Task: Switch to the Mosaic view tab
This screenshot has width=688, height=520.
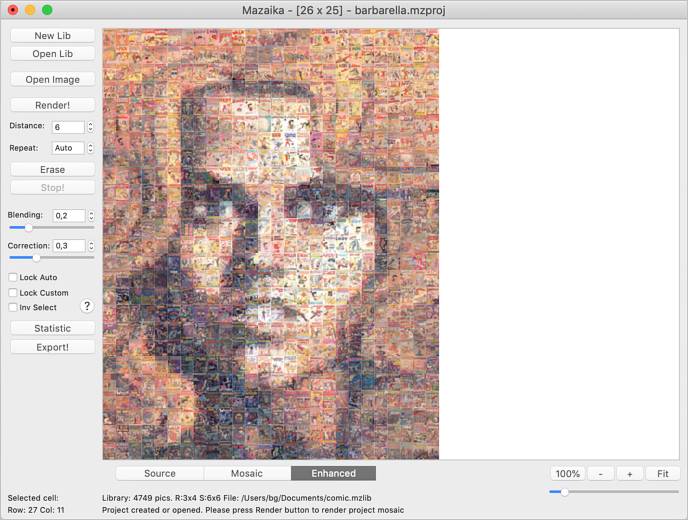Action: [x=247, y=473]
